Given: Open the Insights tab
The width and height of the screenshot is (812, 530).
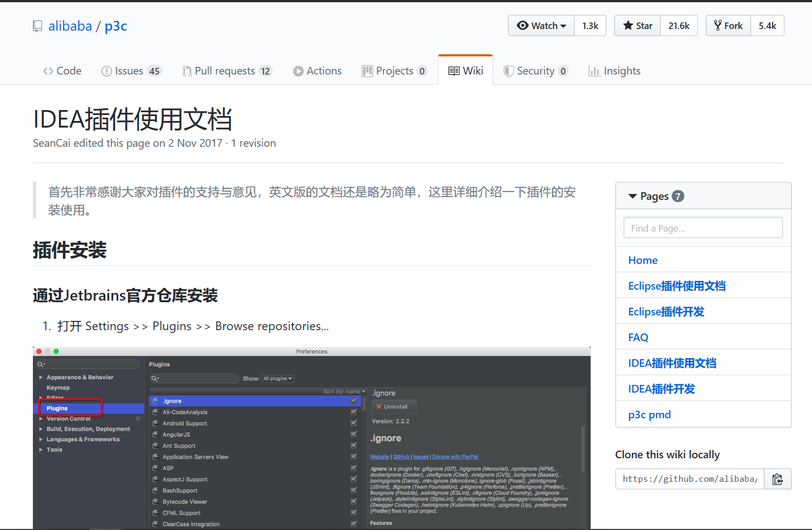Looking at the screenshot, I should [x=614, y=71].
